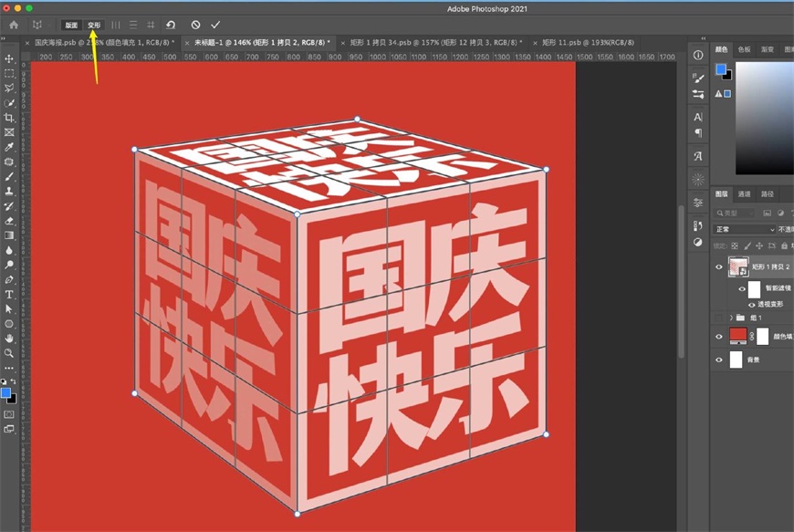Toggle visibility of 智能滤镜 smart filters

(x=742, y=289)
